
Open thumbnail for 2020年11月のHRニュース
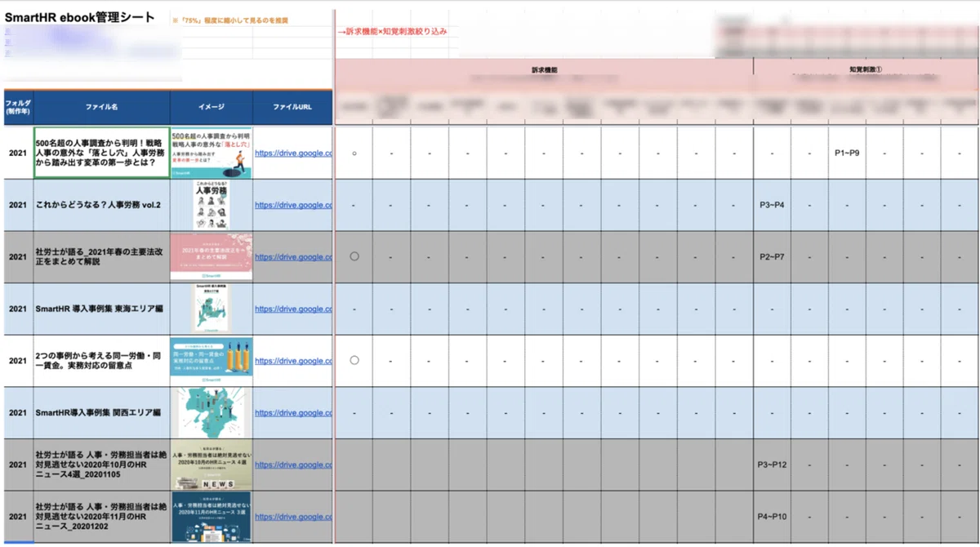[212, 517]
